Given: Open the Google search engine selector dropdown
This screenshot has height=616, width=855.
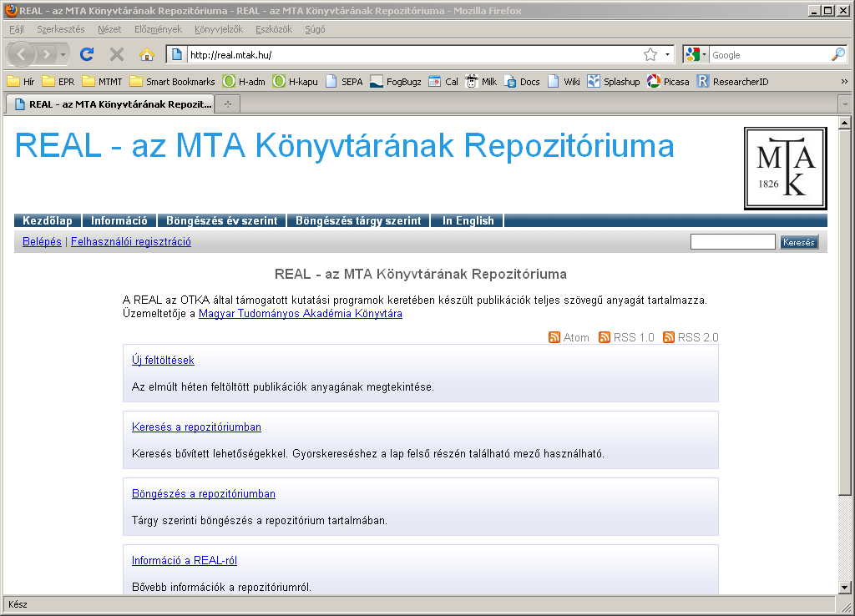Looking at the screenshot, I should click(696, 54).
